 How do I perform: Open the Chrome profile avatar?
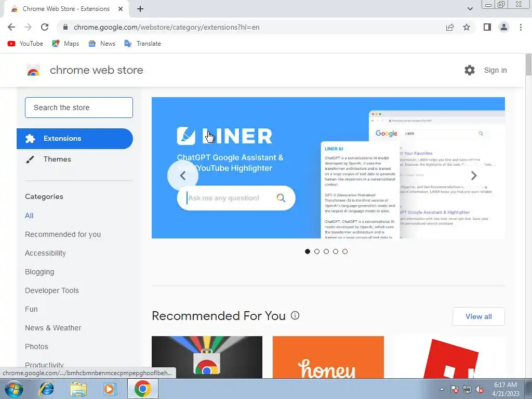[504, 27]
